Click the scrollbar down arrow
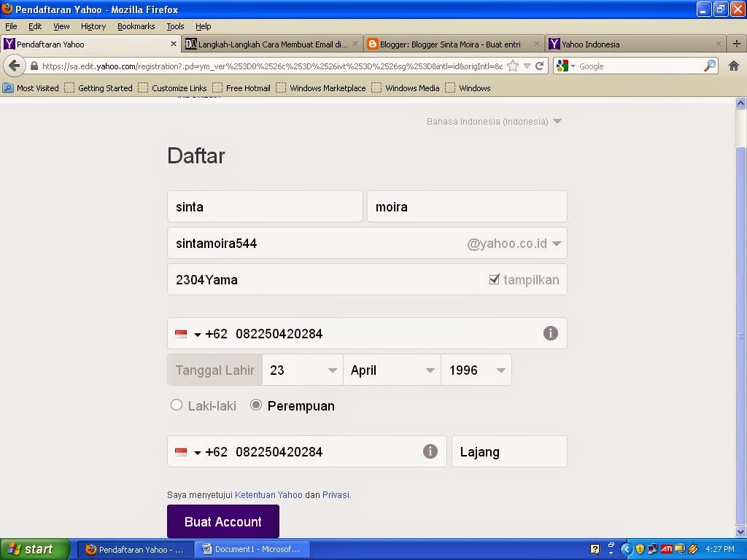 click(x=741, y=532)
